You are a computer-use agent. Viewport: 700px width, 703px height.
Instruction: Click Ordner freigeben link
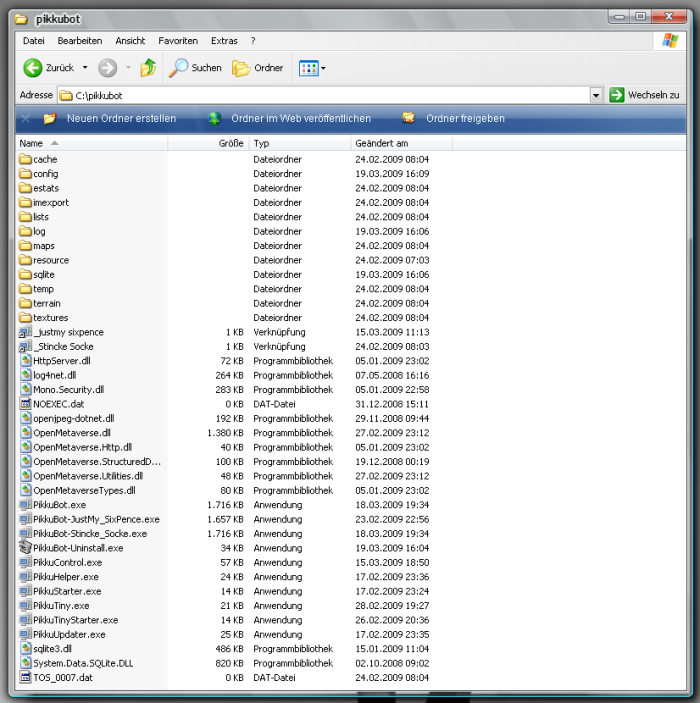464,119
